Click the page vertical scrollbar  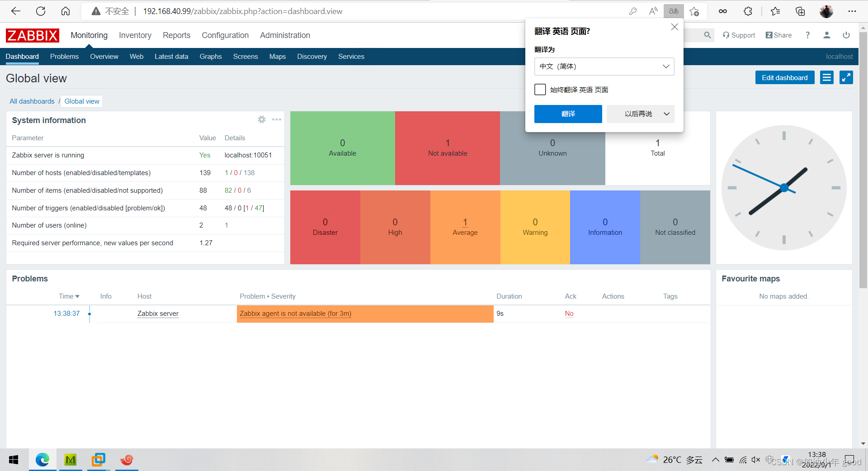(x=863, y=160)
